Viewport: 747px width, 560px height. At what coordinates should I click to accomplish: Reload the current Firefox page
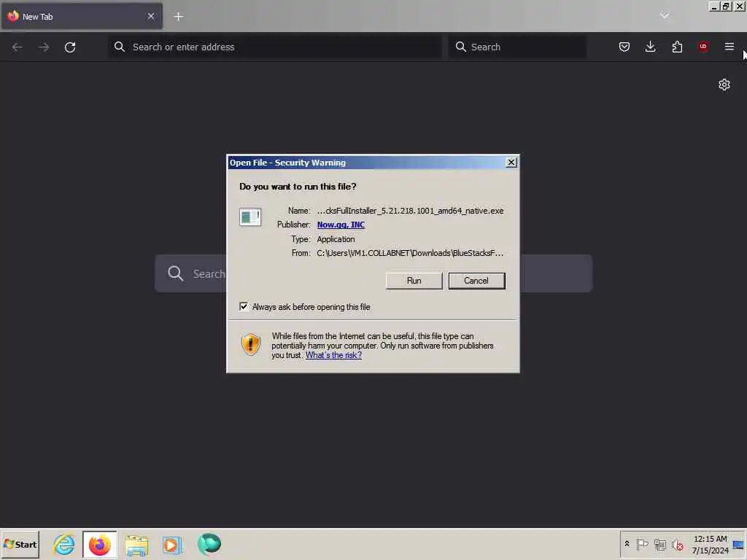(70, 47)
